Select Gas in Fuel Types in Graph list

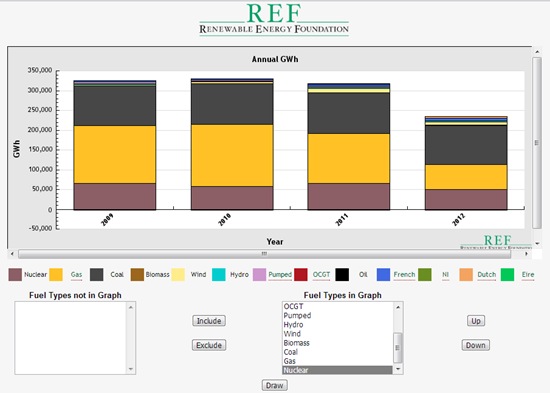[x=337, y=361]
